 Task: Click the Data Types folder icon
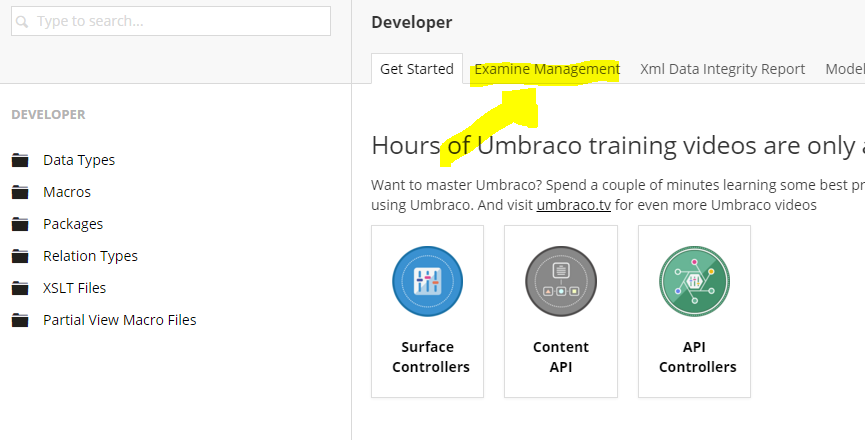point(20,160)
